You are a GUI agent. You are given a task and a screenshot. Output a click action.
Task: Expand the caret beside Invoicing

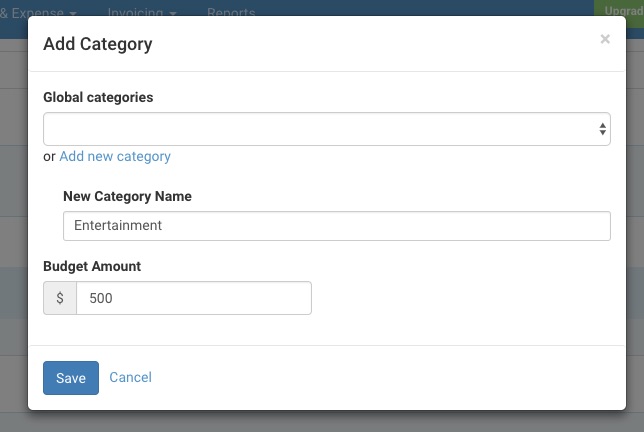pyautogui.click(x=172, y=13)
